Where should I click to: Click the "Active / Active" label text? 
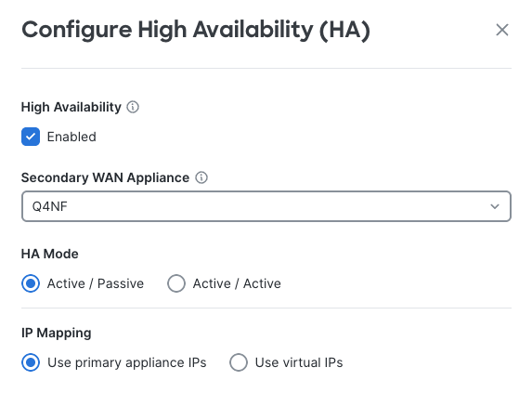[237, 283]
